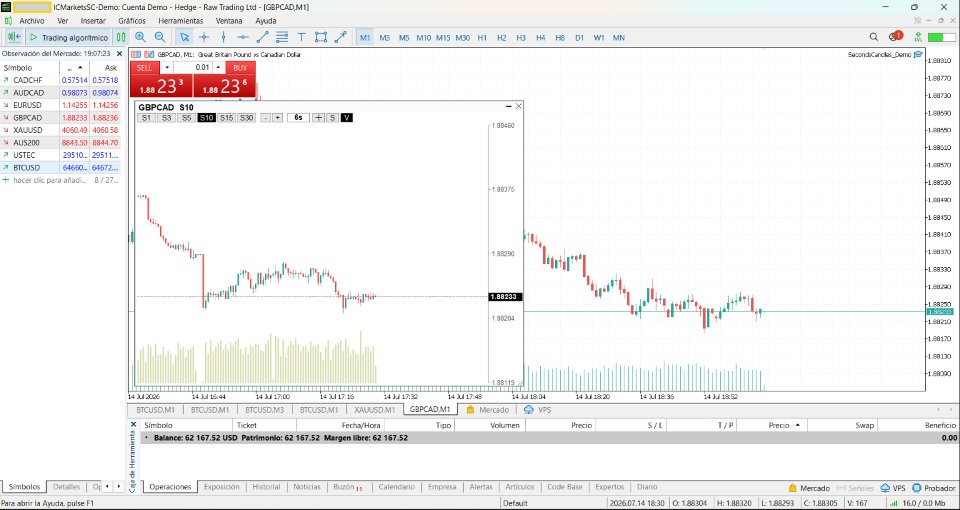Viewport: 960px width, 510px height.
Task: Click the zoom in magnifier icon
Action: point(140,37)
